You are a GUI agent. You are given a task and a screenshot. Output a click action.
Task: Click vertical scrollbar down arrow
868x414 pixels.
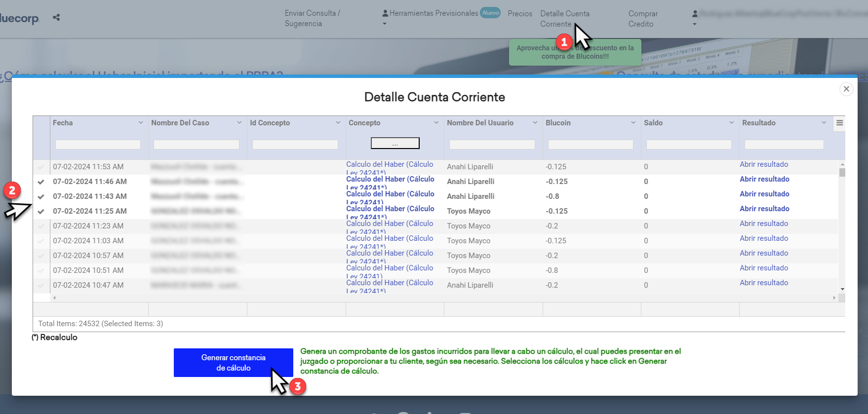coord(842,289)
